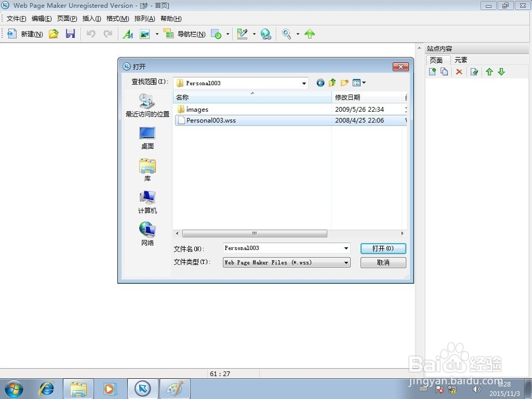Go up one folder level icon
Image resolution: width=532 pixels, height=399 pixels.
coord(332,83)
